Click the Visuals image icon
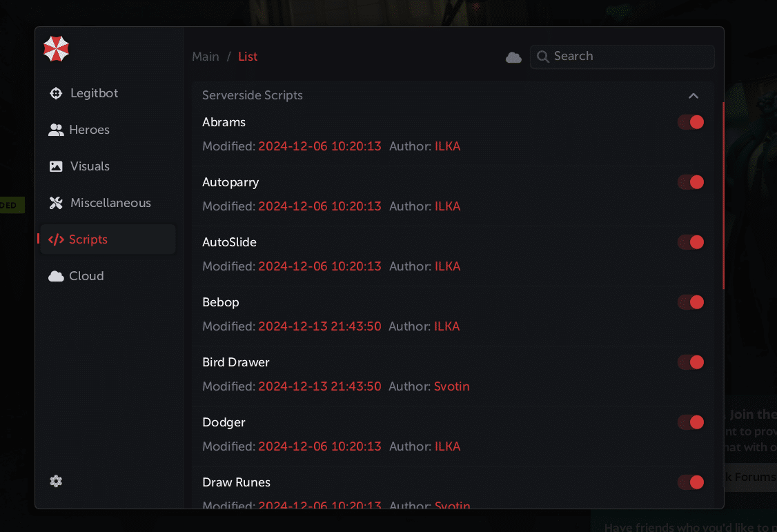 56,166
